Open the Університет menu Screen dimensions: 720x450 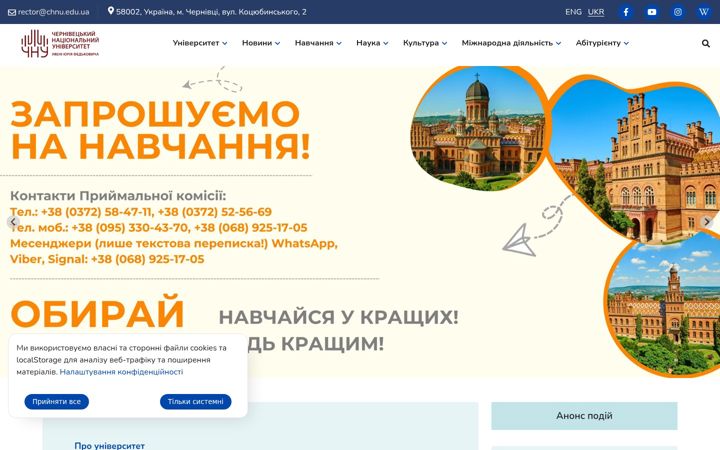point(196,43)
